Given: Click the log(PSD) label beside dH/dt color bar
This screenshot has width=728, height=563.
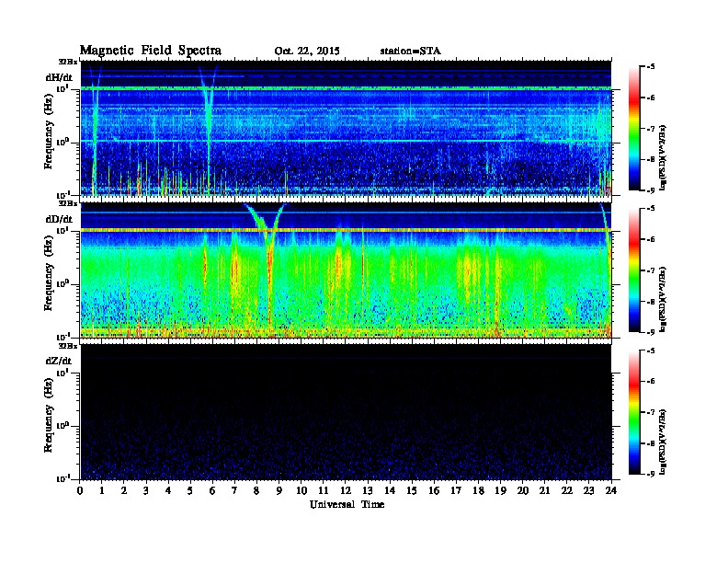Looking at the screenshot, I should click(x=663, y=157).
